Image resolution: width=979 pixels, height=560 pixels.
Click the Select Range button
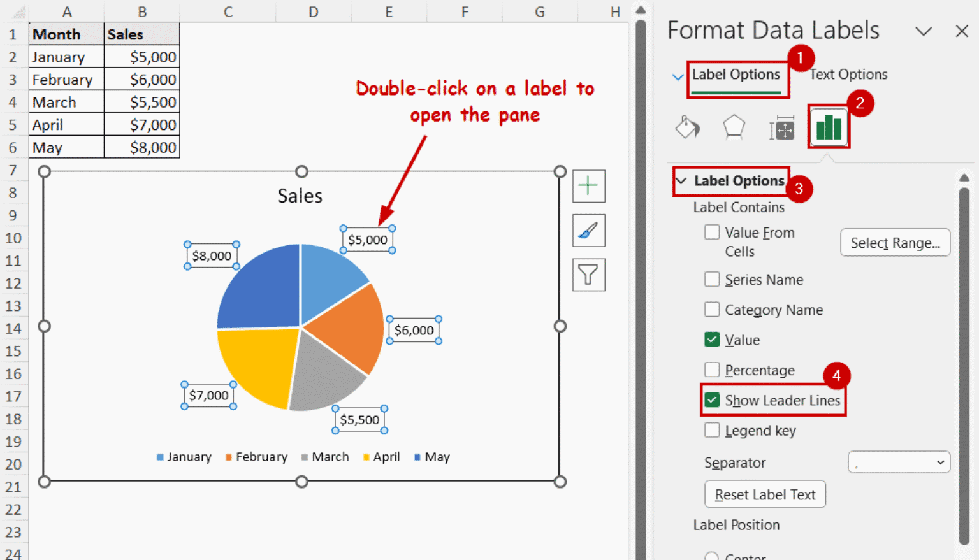point(895,243)
